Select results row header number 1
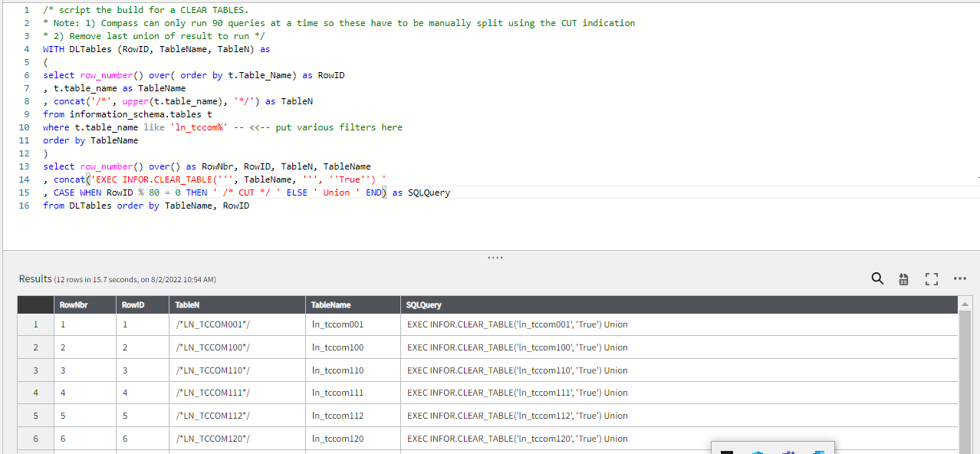Screen dimensions: 980x454 point(35,324)
